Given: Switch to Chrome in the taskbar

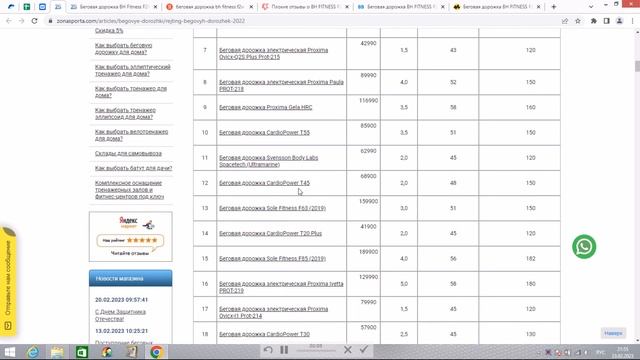Looking at the screenshot, I should click(156, 352).
